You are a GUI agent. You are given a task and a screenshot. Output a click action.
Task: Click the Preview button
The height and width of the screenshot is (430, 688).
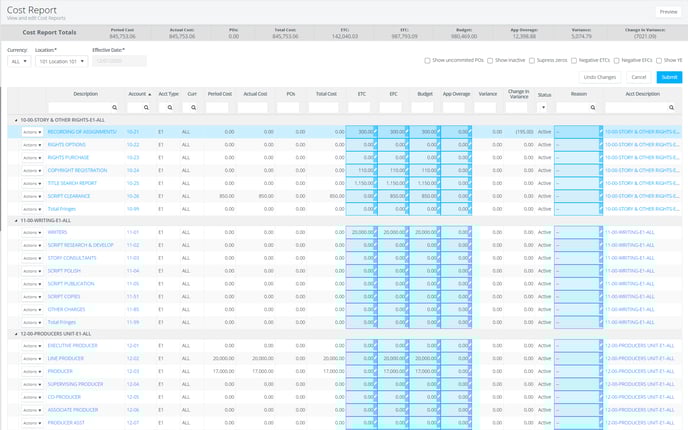[x=668, y=12]
